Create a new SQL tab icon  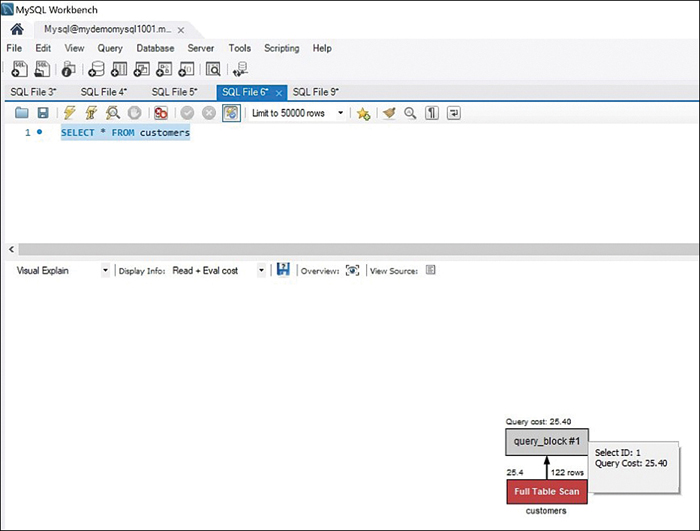click(19, 69)
